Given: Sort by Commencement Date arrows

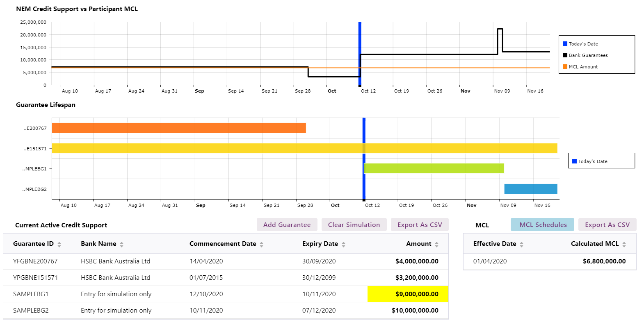Looking at the screenshot, I should pyautogui.click(x=261, y=244).
